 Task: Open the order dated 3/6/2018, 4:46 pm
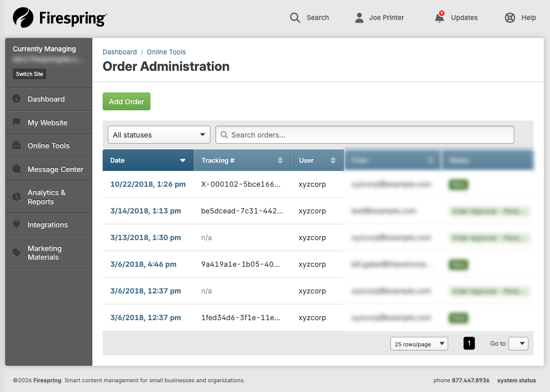(143, 264)
